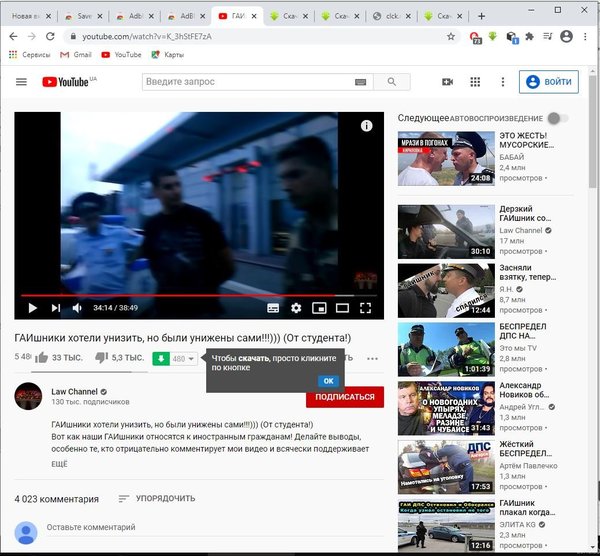
Task: Open YouTube settings three-dot menu
Action: coord(503,82)
